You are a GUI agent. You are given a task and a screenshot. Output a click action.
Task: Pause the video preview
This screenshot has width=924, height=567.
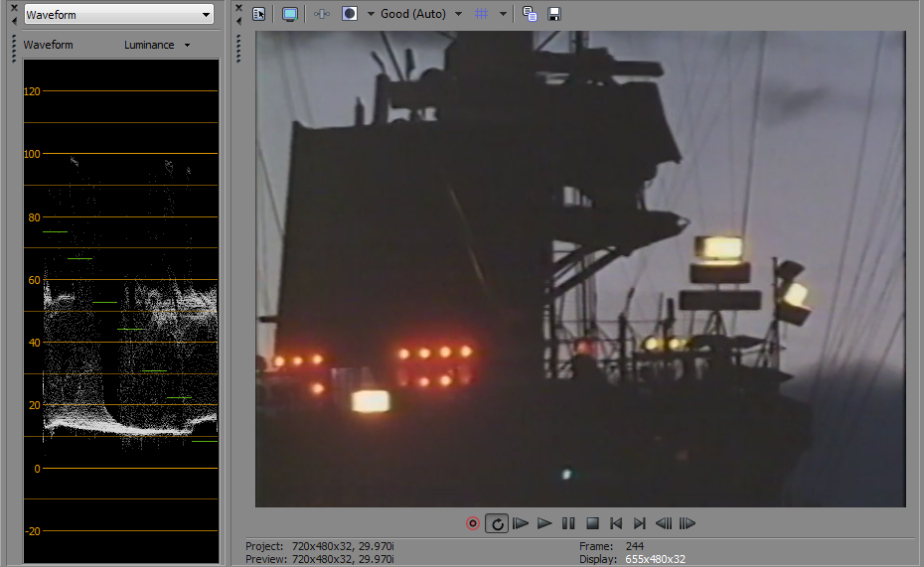click(x=568, y=523)
